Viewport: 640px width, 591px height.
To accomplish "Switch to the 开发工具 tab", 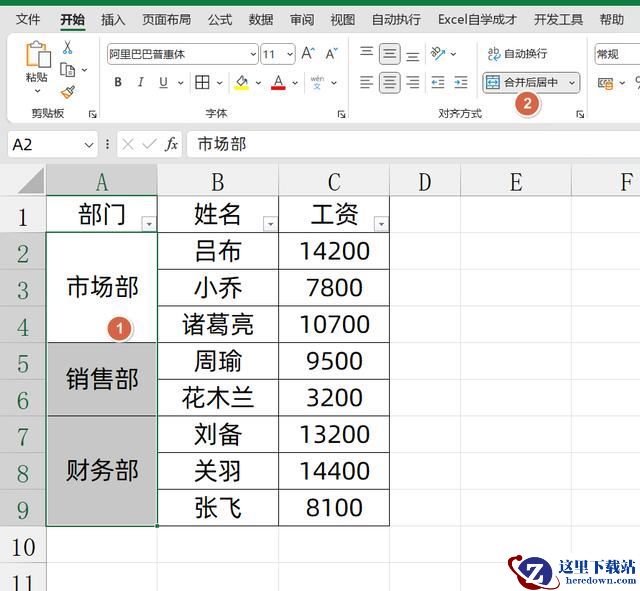I will click(x=558, y=19).
